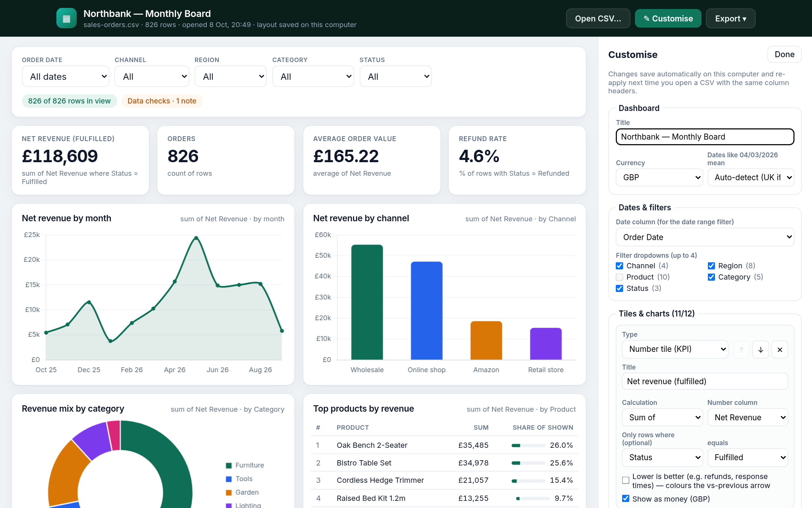This screenshot has height=508, width=812.
Task: Open the Channel filter dropdown
Action: (x=152, y=76)
